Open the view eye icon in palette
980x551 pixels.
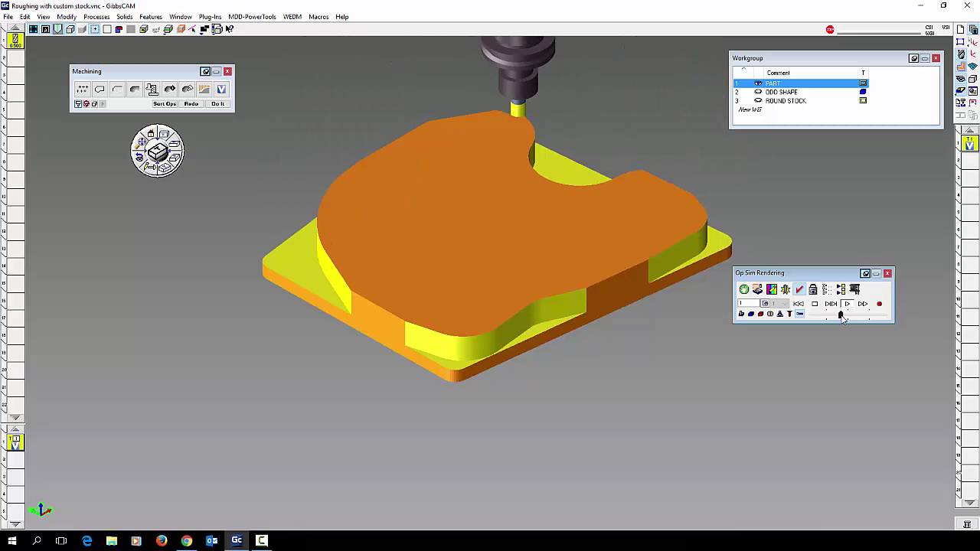pyautogui.click(x=962, y=79)
